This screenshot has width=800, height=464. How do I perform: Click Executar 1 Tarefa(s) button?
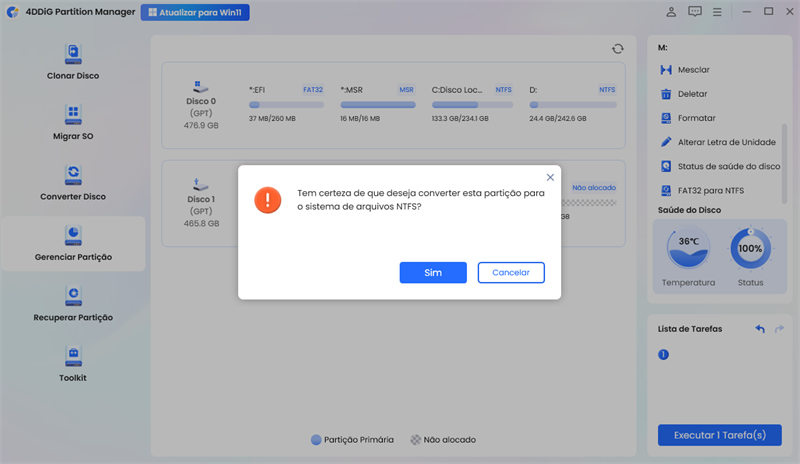pyautogui.click(x=719, y=435)
